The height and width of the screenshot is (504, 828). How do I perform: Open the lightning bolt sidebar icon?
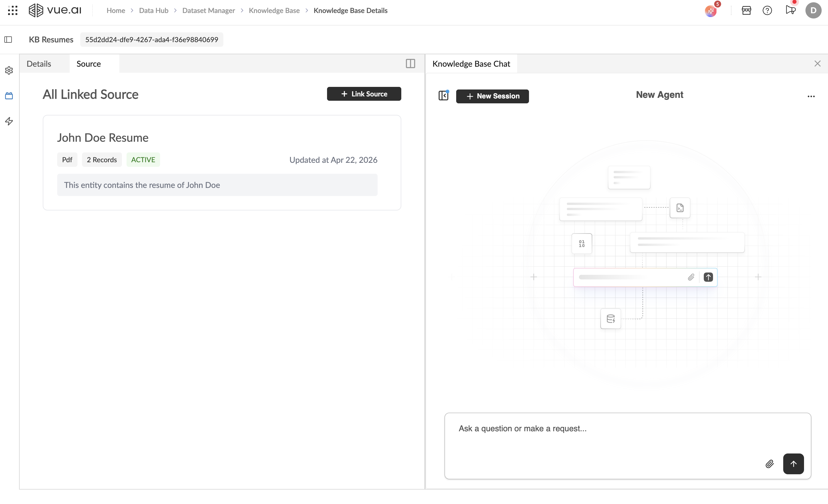(x=9, y=121)
